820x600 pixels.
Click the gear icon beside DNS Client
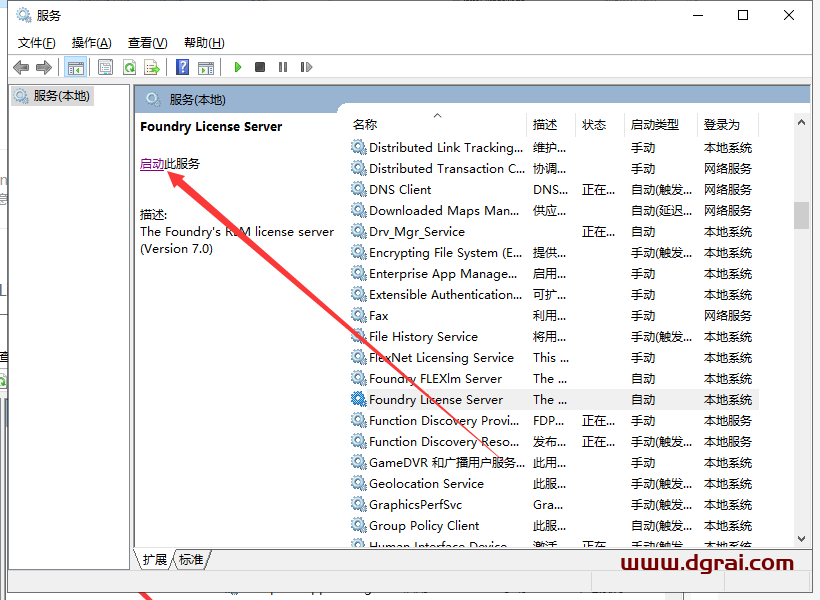click(x=358, y=189)
